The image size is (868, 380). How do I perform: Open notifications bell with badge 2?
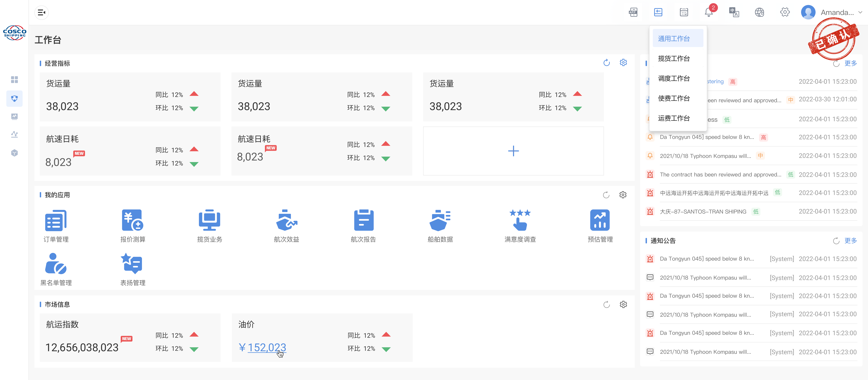click(709, 12)
